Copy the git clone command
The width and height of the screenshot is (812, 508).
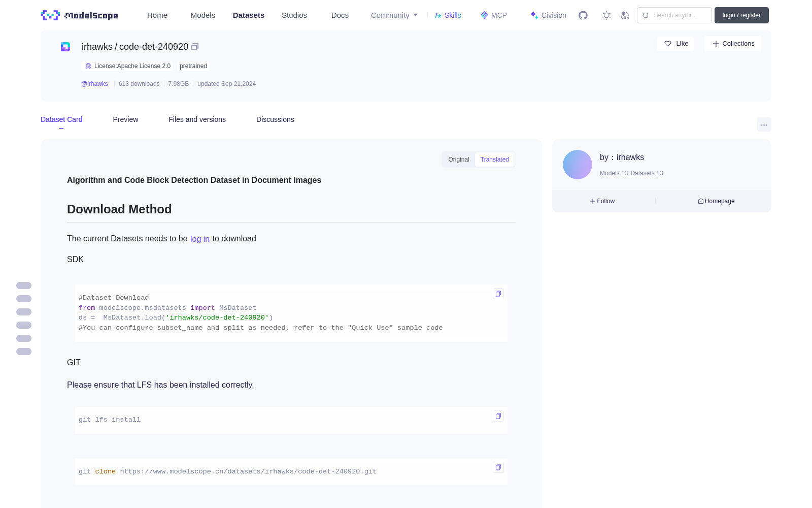[x=498, y=467]
